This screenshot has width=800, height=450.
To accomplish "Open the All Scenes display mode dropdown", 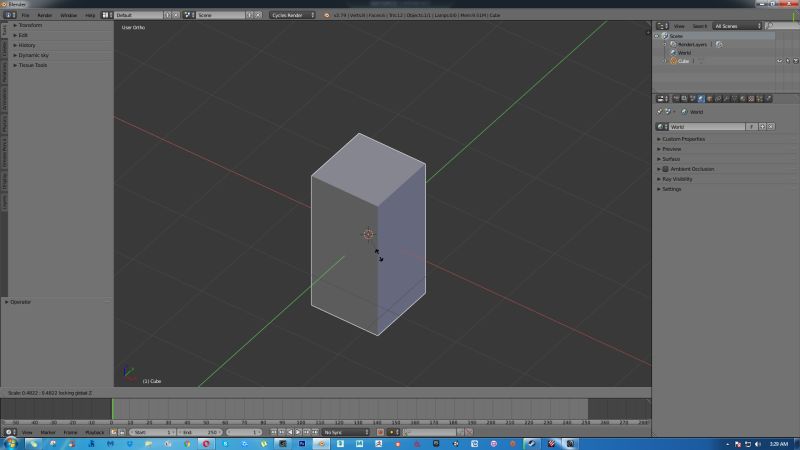I will point(737,26).
